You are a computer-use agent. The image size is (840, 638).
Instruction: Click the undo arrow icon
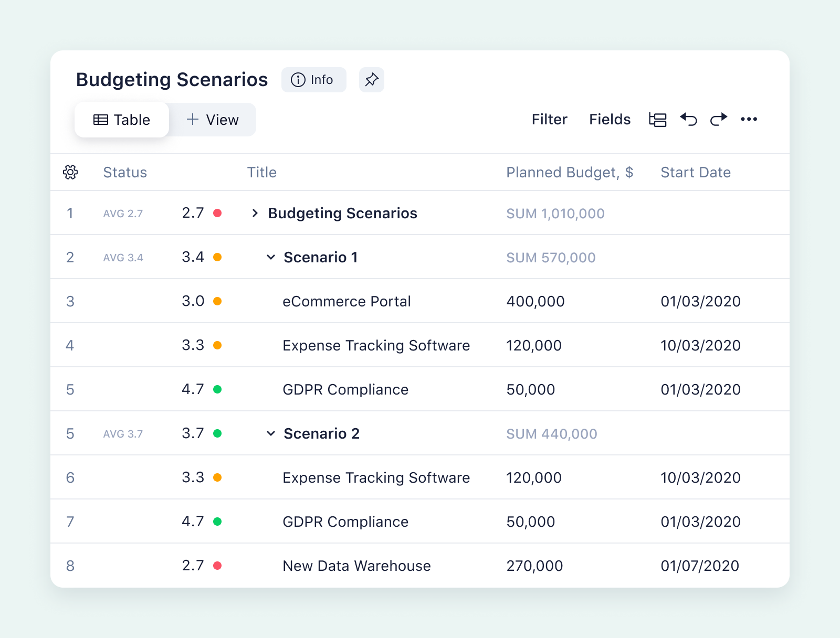pos(688,120)
